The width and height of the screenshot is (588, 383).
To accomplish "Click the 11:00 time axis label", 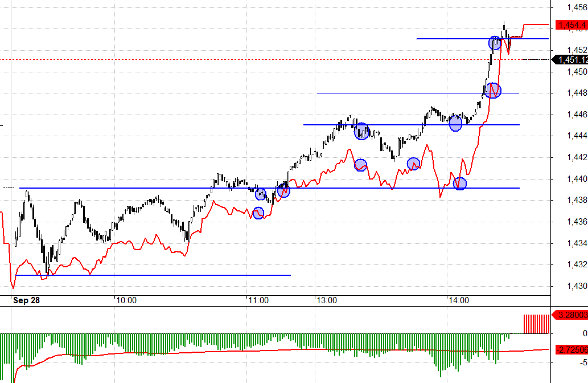I will point(257,300).
